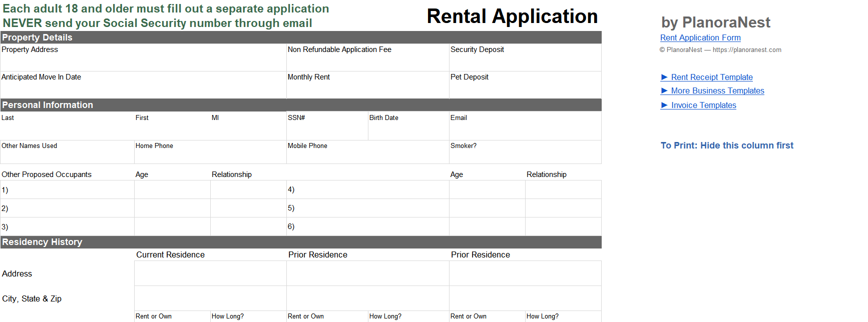Click the Anticipated Move In Date field
Image resolution: width=868 pixels, height=322 pixels.
click(x=143, y=85)
